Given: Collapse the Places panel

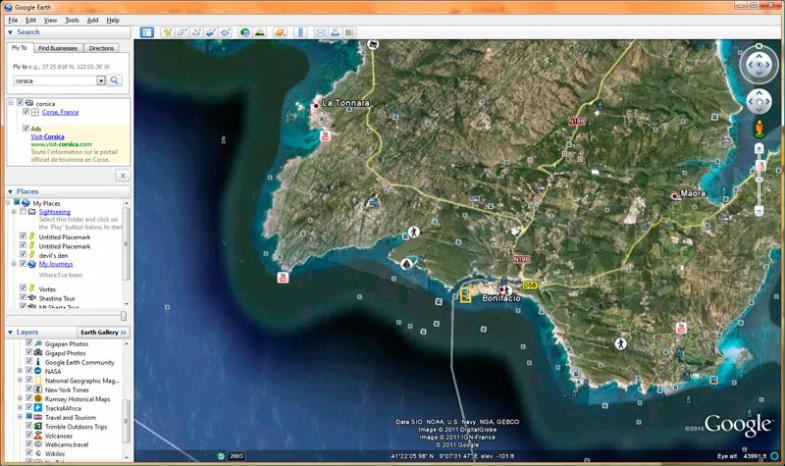Looking at the screenshot, I should pyautogui.click(x=10, y=191).
